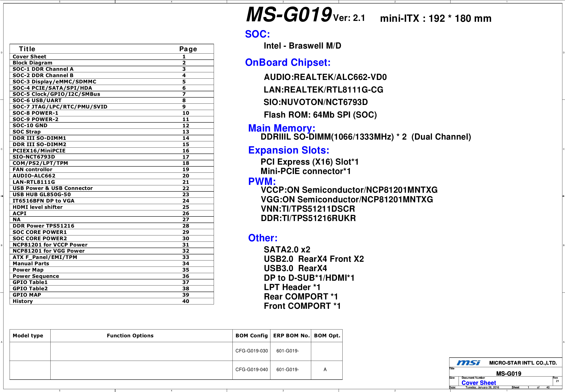The image size is (565, 392).
Task: Select the Power Sequence table row
Action: point(36,276)
